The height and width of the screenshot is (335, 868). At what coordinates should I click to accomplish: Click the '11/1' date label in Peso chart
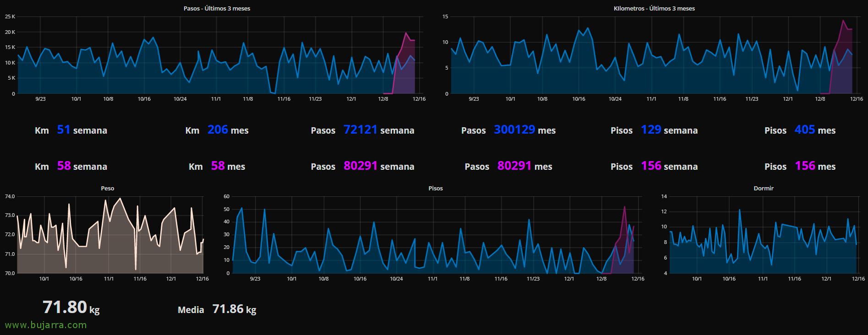(109, 278)
